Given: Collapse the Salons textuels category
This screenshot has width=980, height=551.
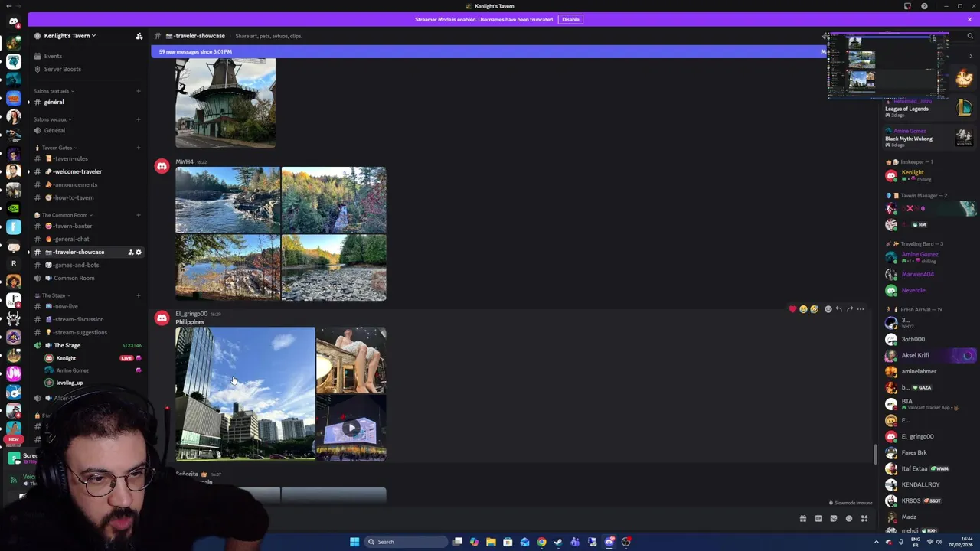Looking at the screenshot, I should pyautogui.click(x=54, y=91).
